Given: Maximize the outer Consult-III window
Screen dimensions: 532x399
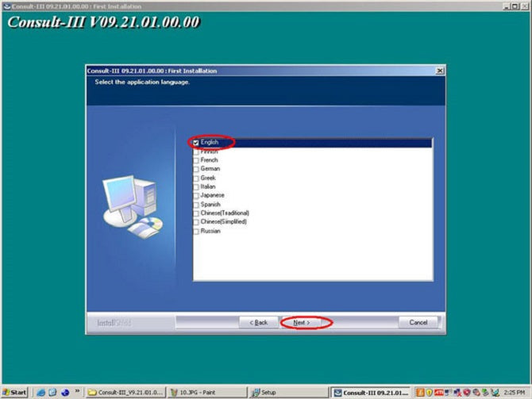Looking at the screenshot, I should click(515, 6).
